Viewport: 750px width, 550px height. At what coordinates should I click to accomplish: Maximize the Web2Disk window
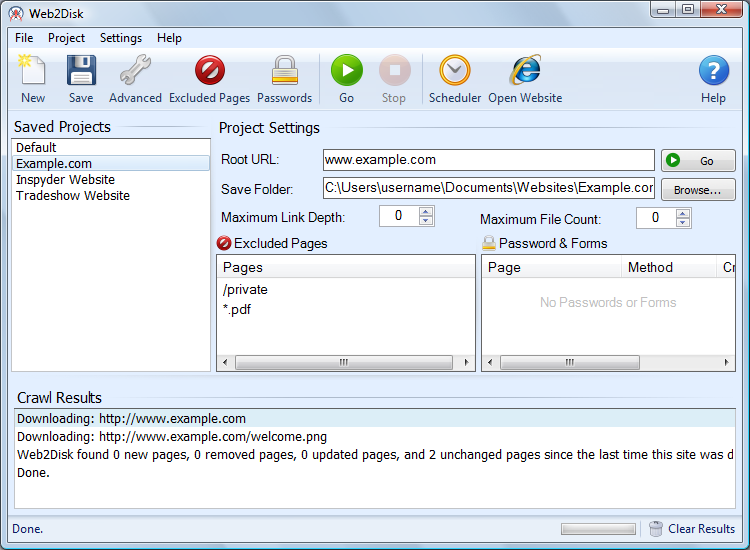688,10
